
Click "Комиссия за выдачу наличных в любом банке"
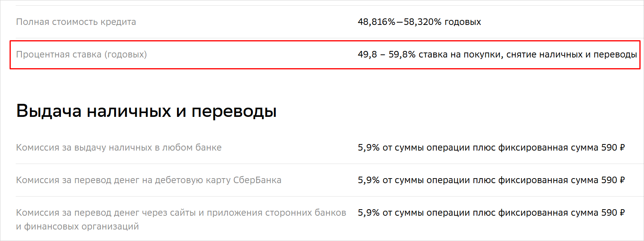pos(119,148)
